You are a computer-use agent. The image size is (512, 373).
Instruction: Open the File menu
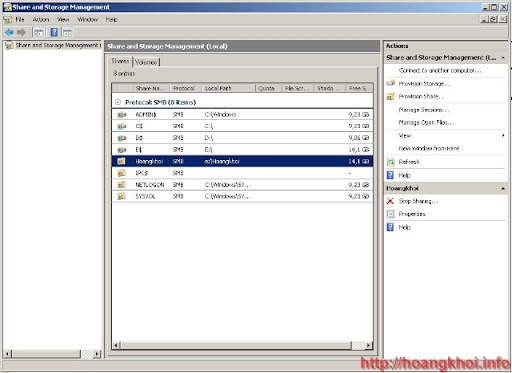20,20
